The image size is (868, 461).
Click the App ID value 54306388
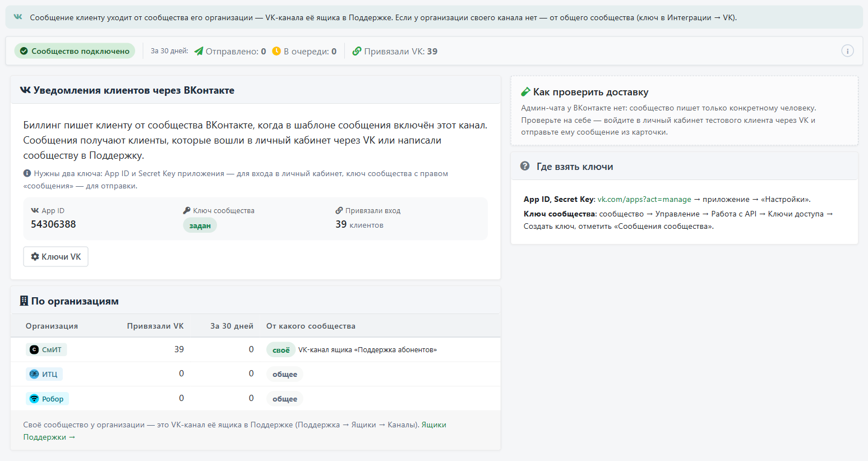pyautogui.click(x=53, y=224)
